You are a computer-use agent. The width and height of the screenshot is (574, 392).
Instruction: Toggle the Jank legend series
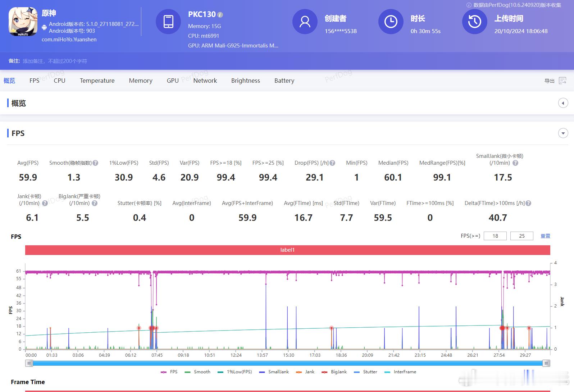305,372
